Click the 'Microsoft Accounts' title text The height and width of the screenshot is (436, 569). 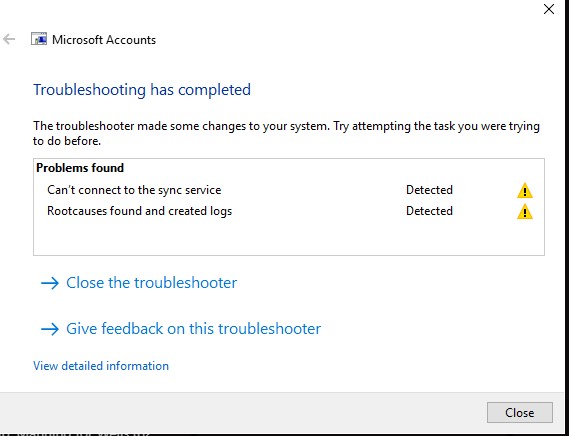[x=104, y=40]
